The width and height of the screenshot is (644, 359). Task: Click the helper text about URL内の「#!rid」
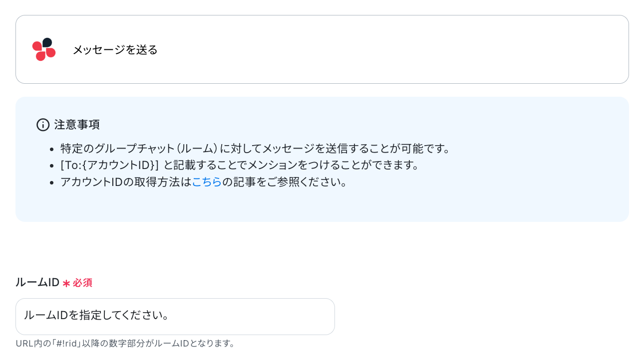pos(125,344)
